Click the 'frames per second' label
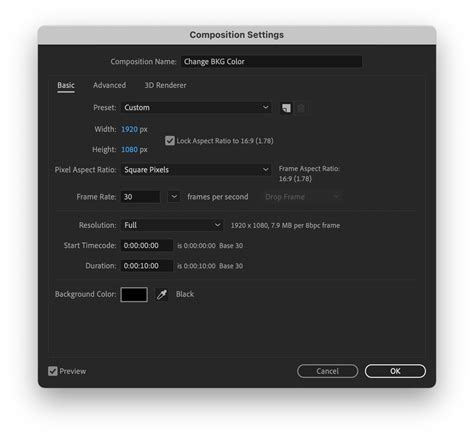The height and width of the screenshot is (438, 474). (x=218, y=197)
